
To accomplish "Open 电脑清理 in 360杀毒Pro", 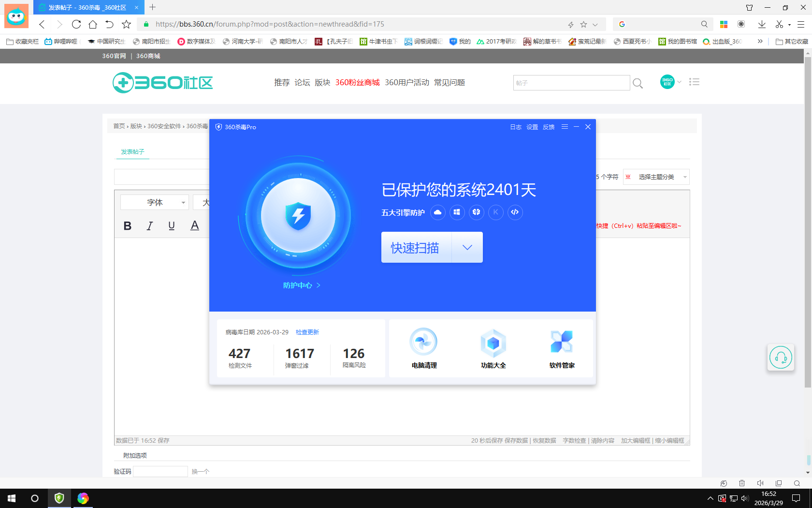I will click(x=423, y=347).
